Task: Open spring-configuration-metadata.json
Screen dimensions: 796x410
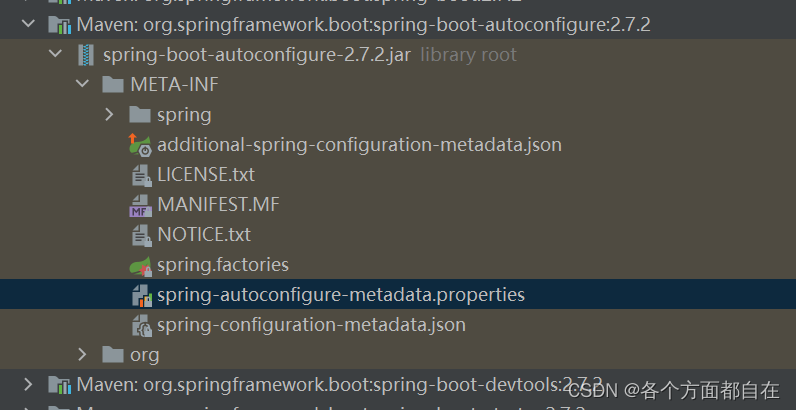Action: 311,325
